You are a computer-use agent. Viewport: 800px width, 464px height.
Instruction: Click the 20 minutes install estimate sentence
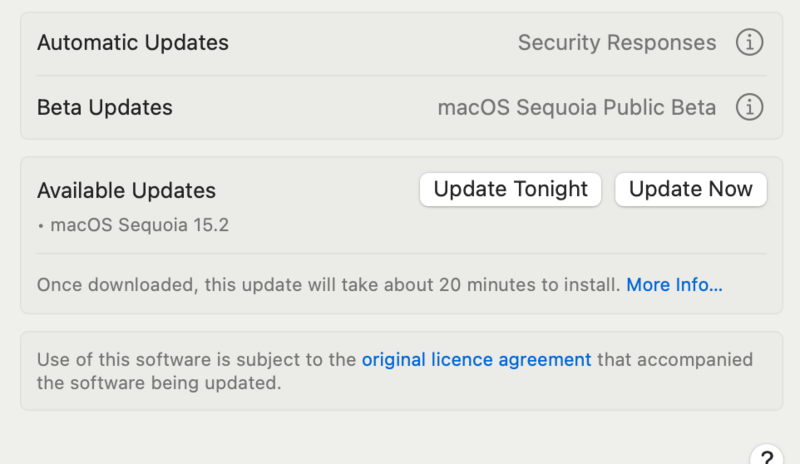point(328,285)
